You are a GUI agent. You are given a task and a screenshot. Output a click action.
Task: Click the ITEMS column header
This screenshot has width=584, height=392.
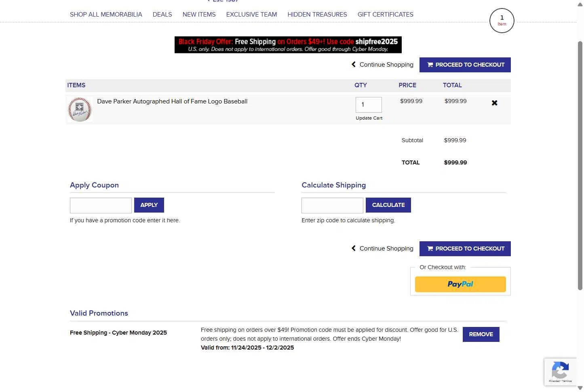pos(76,85)
